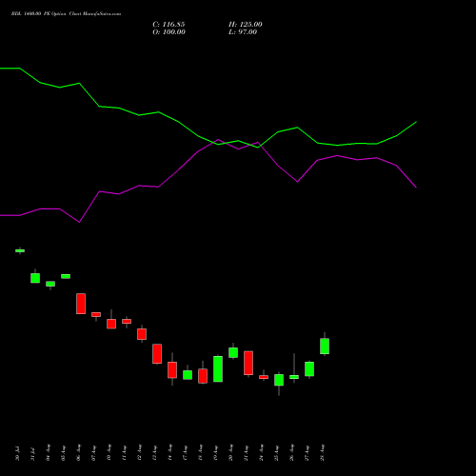This screenshot has width=476, height=476.
Task: Click the red candle above 13 Aug
Action: pyautogui.click(x=157, y=353)
